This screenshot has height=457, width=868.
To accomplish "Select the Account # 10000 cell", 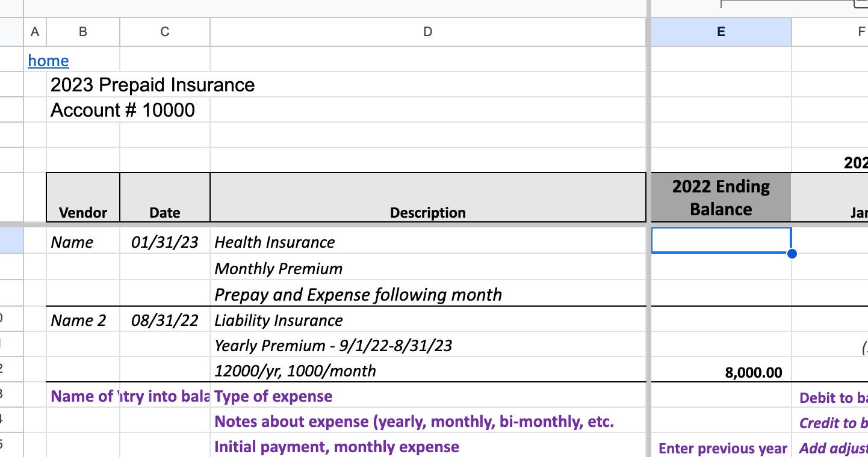I will click(x=123, y=111).
